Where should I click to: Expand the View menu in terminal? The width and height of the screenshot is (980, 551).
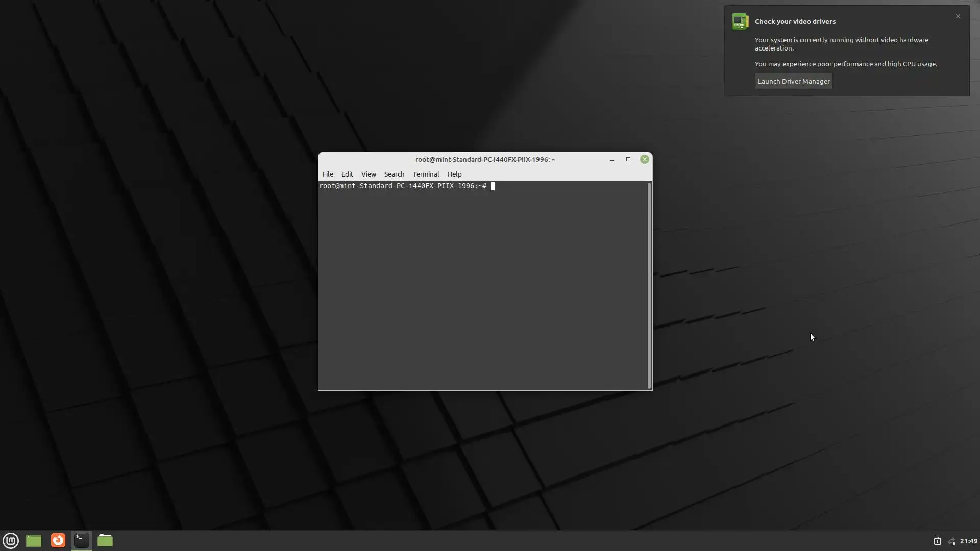[x=369, y=174]
